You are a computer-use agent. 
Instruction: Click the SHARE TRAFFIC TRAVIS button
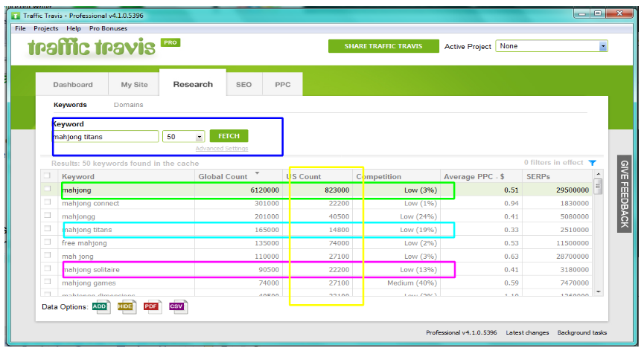(x=383, y=46)
